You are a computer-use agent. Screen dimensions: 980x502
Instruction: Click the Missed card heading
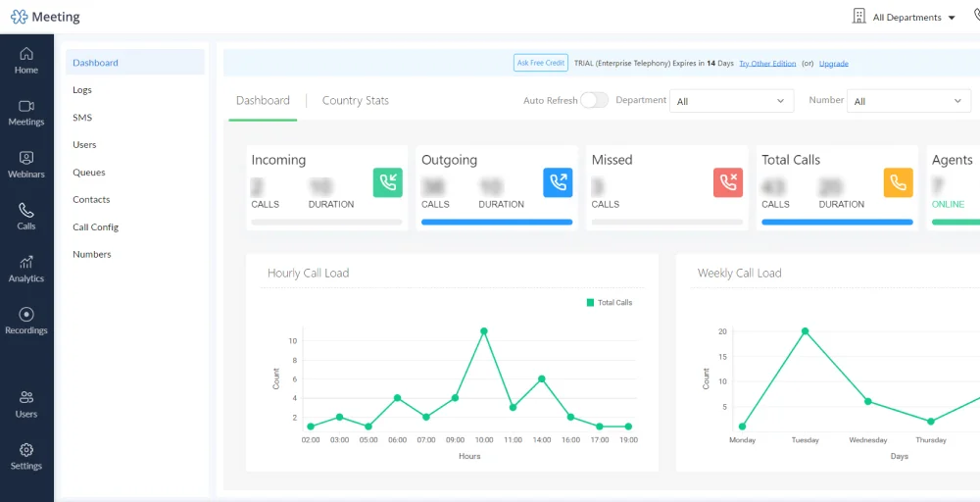pos(612,160)
